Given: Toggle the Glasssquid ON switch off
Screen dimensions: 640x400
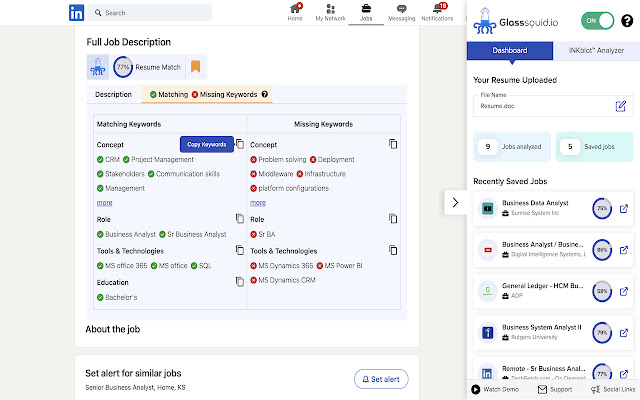Looking at the screenshot, I should [598, 20].
